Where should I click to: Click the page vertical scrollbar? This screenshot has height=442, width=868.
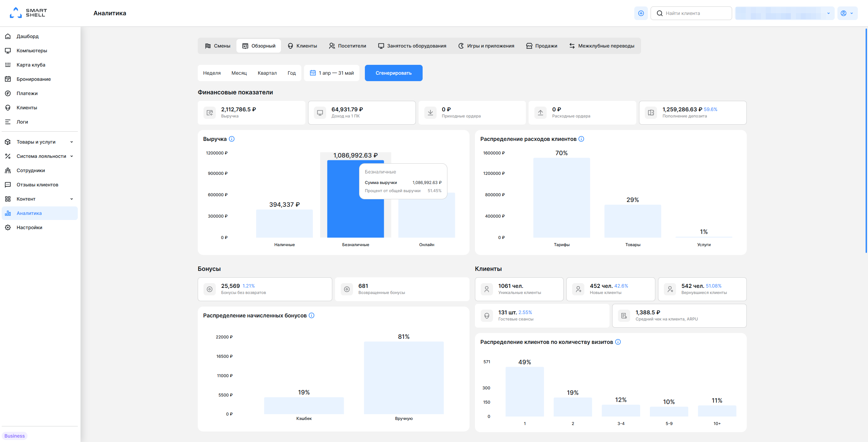coord(866,141)
